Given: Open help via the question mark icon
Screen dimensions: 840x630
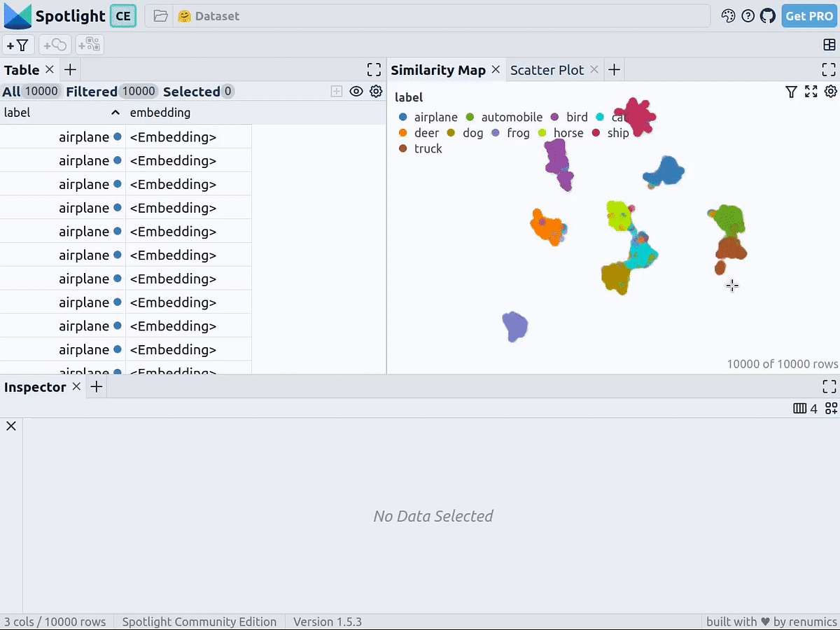Looking at the screenshot, I should tap(748, 15).
